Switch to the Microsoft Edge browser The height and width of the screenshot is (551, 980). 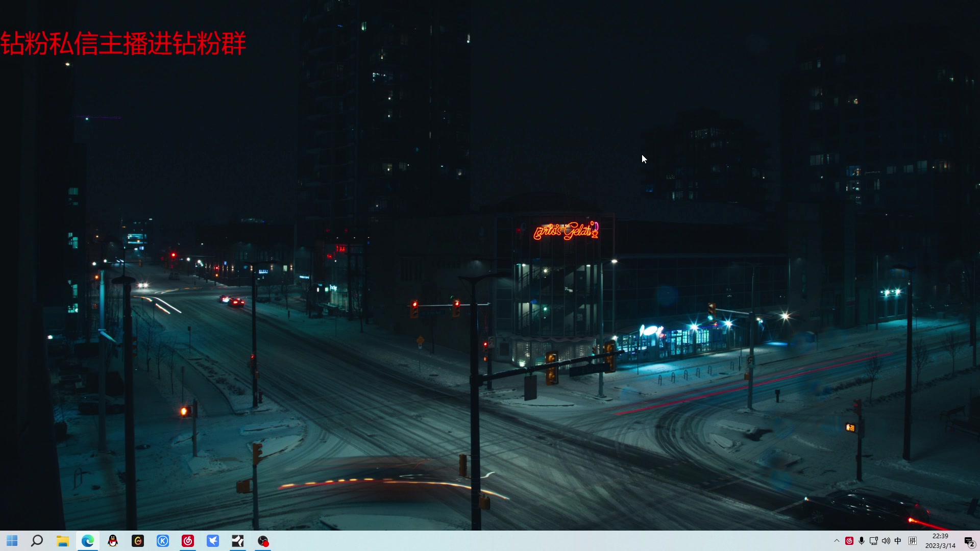(x=88, y=541)
